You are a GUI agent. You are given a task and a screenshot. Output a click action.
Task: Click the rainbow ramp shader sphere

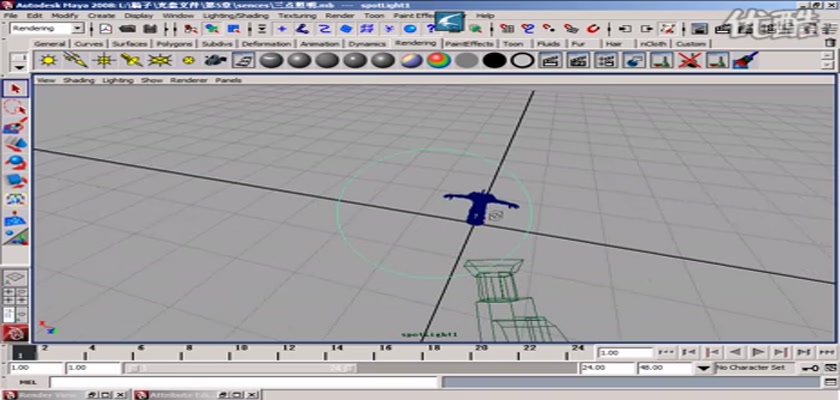pos(439,60)
